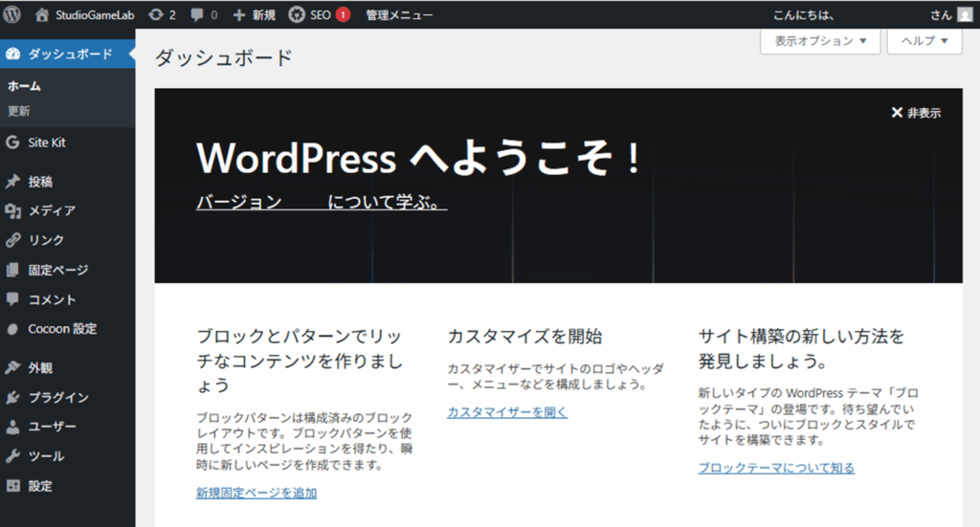Open the 管理メニュー in the admin bar
The image size is (980, 527).
tap(399, 15)
